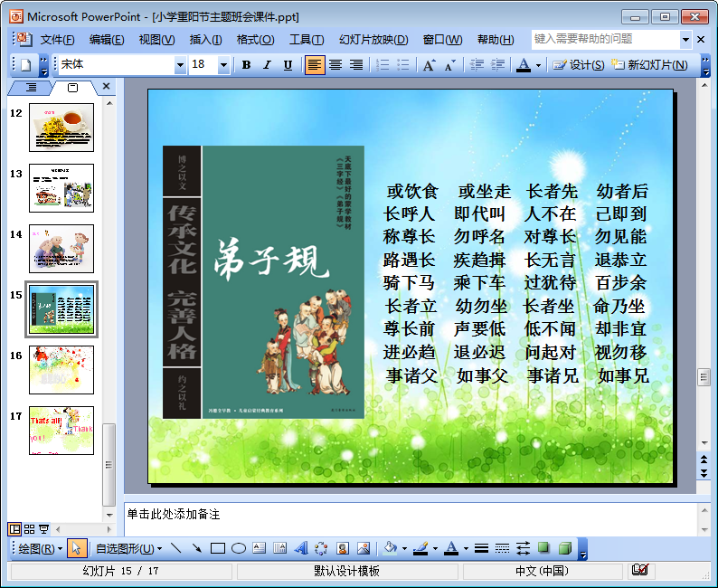Center align text
Viewport: 718px width, 588px height.
[x=335, y=65]
